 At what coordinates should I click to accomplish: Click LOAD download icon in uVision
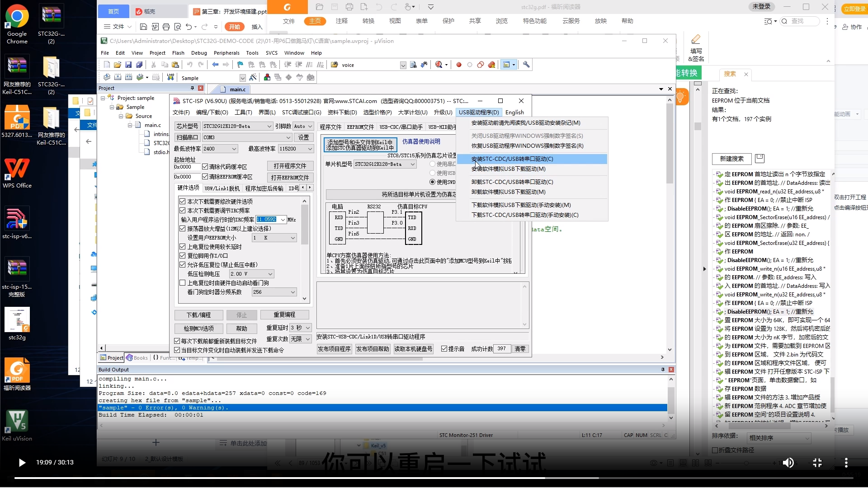170,77
